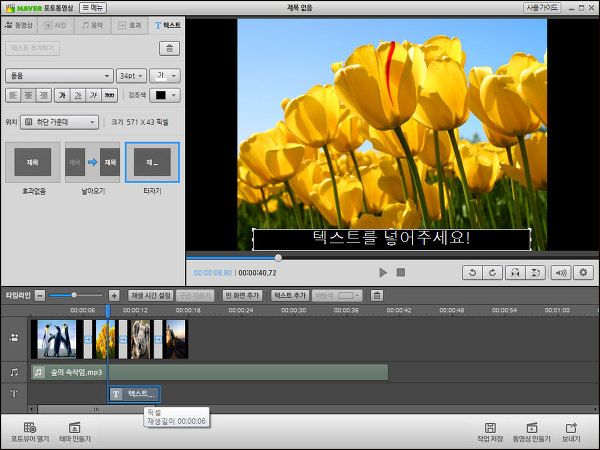600x450 pixels.
Task: Open the 메뉴 menu button
Action: pos(93,8)
